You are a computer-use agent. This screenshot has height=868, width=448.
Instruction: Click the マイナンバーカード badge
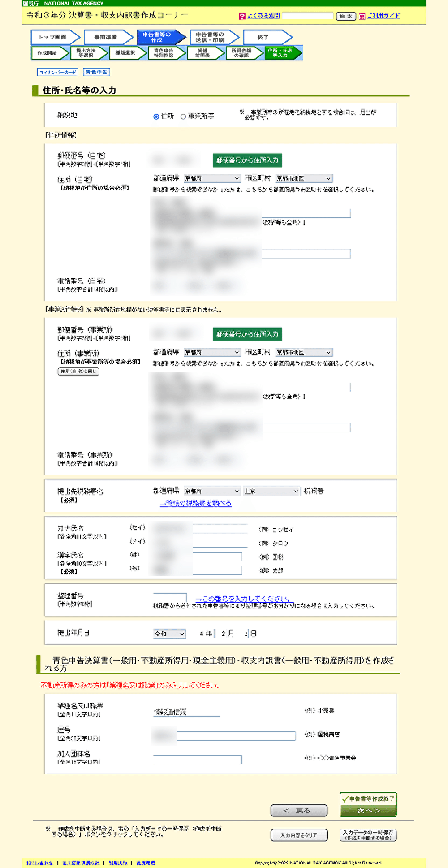click(x=58, y=72)
